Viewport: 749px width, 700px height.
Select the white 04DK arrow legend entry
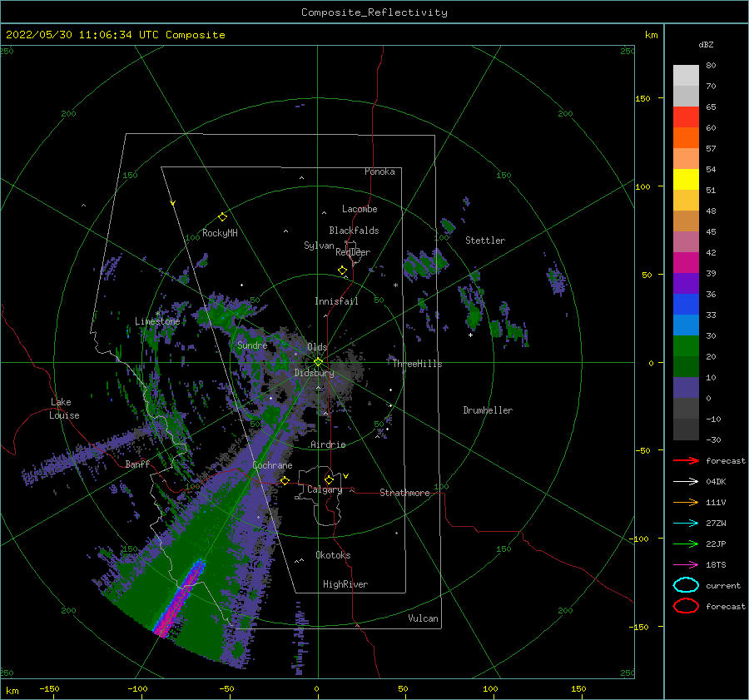(686, 482)
